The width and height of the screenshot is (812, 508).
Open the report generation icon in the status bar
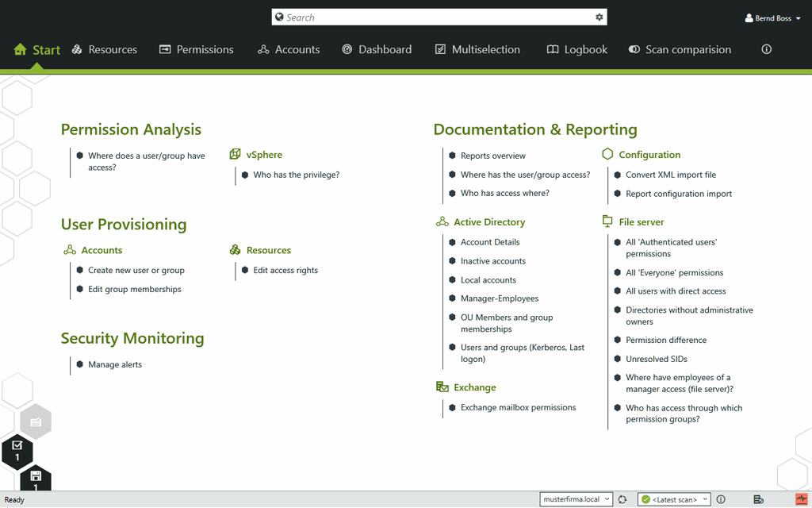tap(759, 498)
